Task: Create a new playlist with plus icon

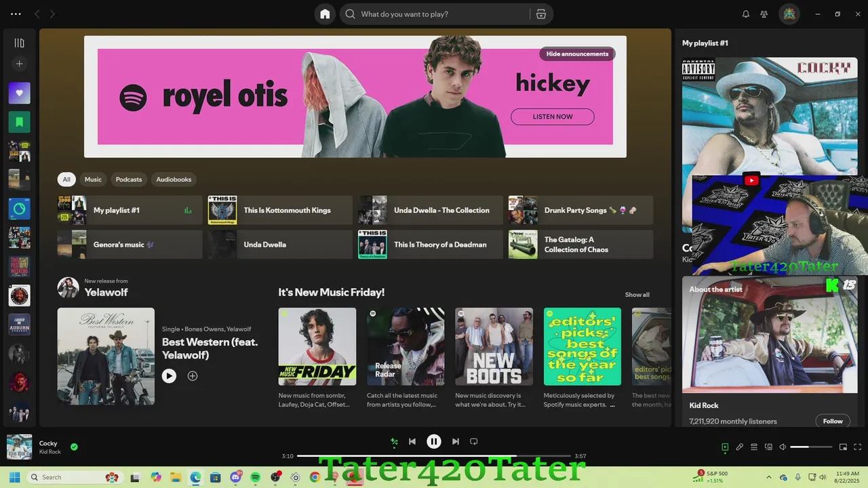Action: (x=20, y=64)
